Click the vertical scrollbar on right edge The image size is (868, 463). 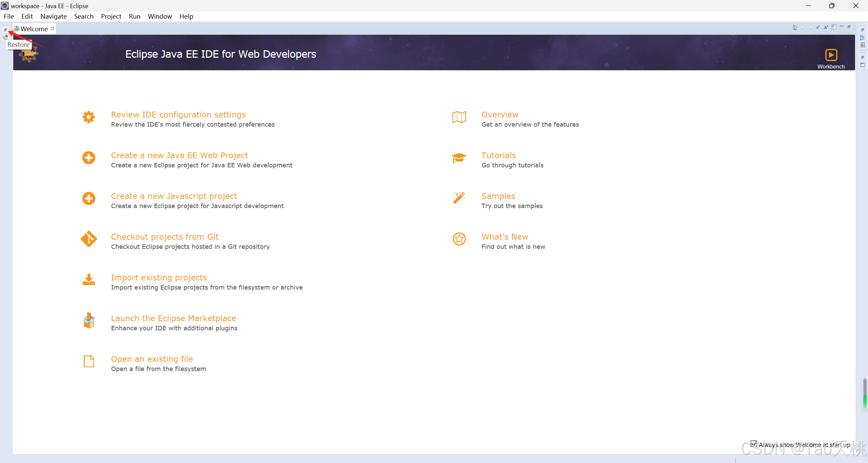point(865,394)
